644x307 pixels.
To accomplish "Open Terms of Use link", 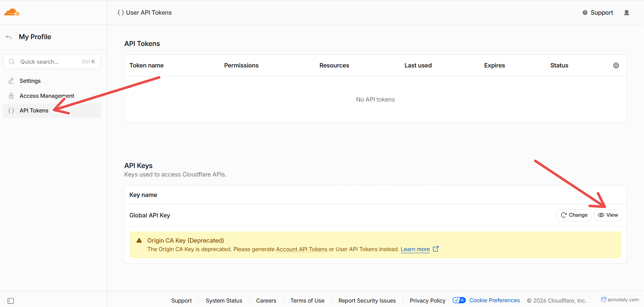I will pos(307,301).
